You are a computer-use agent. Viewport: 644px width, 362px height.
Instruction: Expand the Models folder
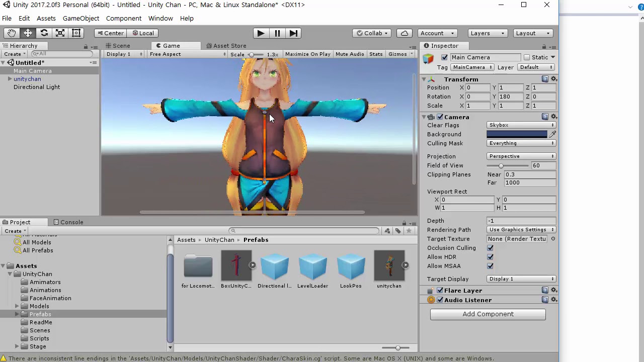pyautogui.click(x=17, y=306)
